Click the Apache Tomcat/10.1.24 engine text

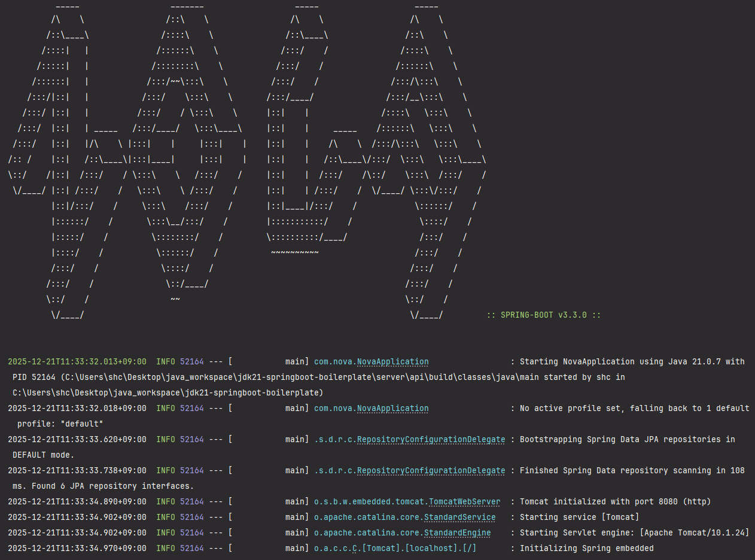pos(694,533)
